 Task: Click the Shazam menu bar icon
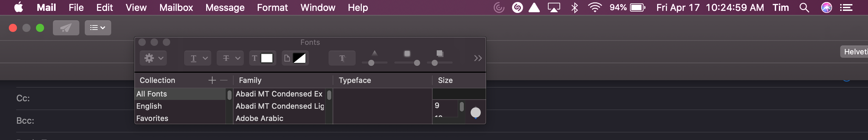517,7
